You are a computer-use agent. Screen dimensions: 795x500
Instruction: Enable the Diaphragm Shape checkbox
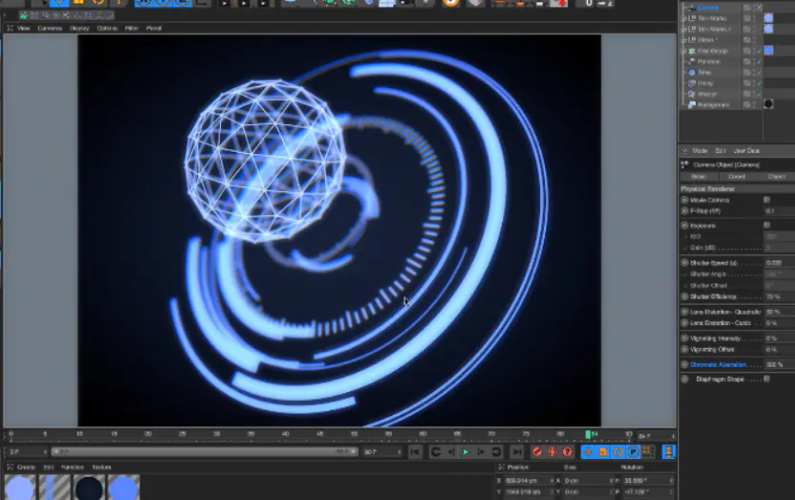tap(767, 379)
